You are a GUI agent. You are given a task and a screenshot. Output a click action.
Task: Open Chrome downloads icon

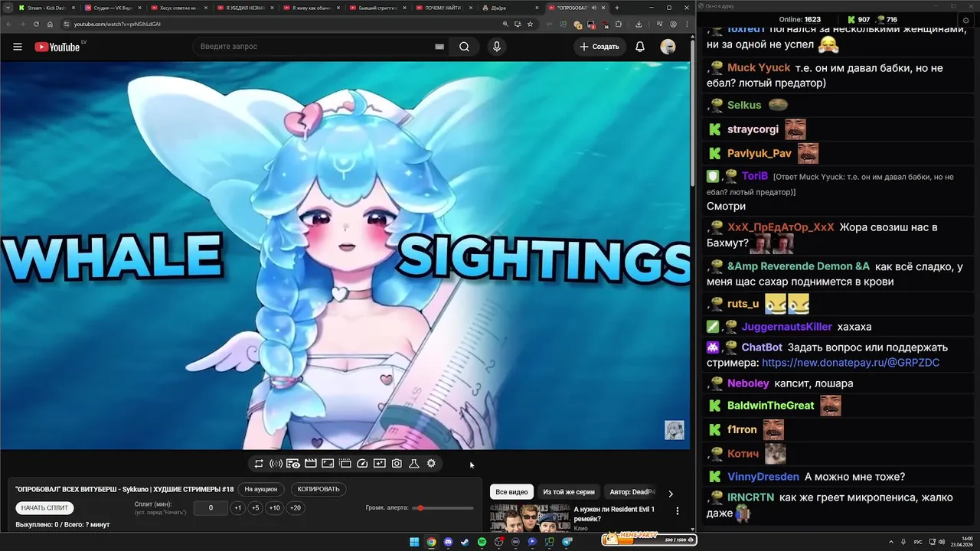point(639,24)
